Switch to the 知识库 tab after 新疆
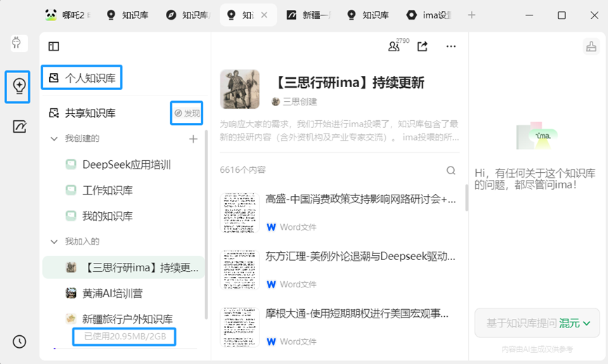The image size is (608, 364). [369, 15]
